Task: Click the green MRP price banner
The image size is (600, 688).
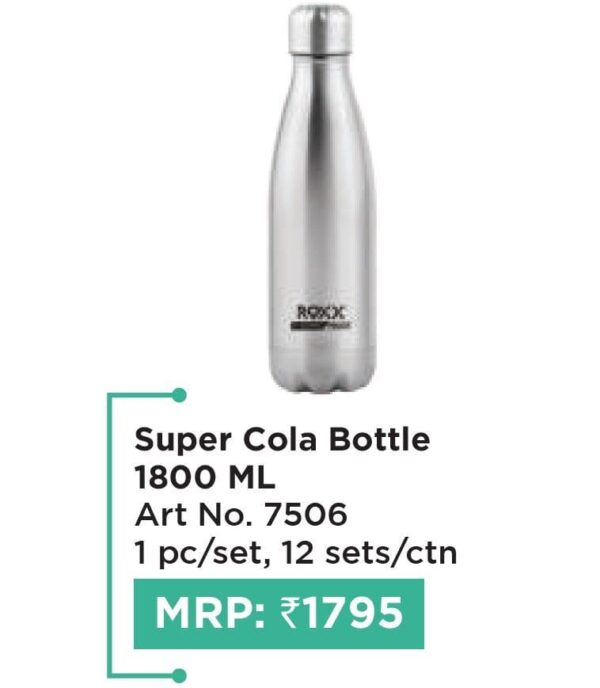Action: [279, 613]
